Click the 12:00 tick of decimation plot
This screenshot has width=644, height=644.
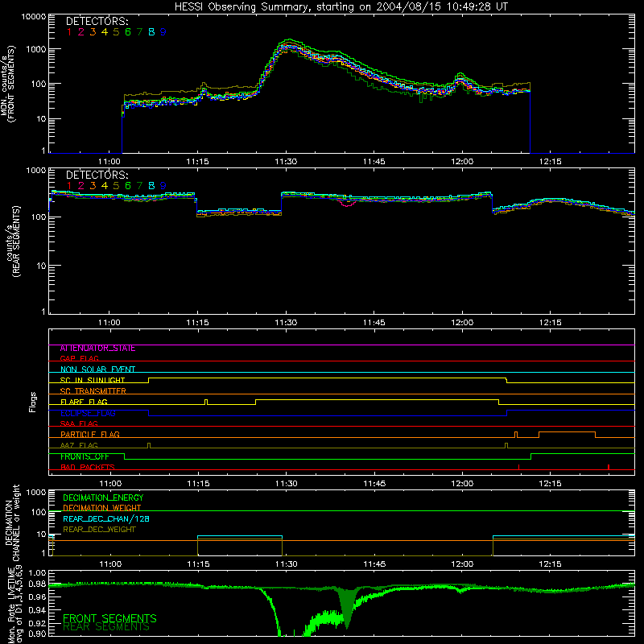[462, 564]
